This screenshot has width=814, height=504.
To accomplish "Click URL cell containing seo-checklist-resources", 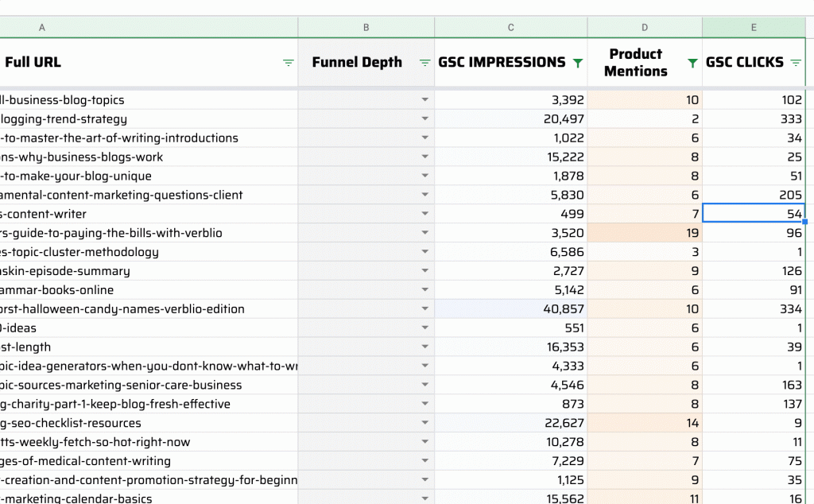I will click(x=149, y=422).
